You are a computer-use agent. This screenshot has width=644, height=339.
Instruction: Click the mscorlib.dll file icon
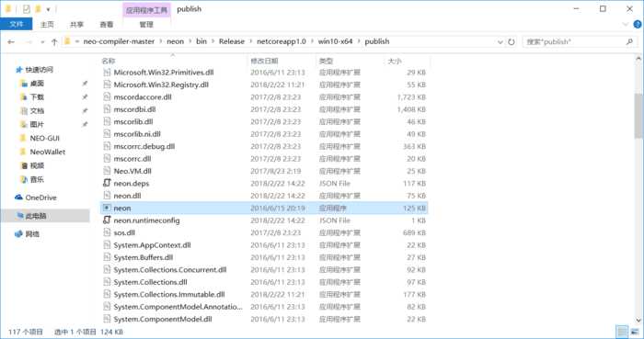[x=107, y=122]
